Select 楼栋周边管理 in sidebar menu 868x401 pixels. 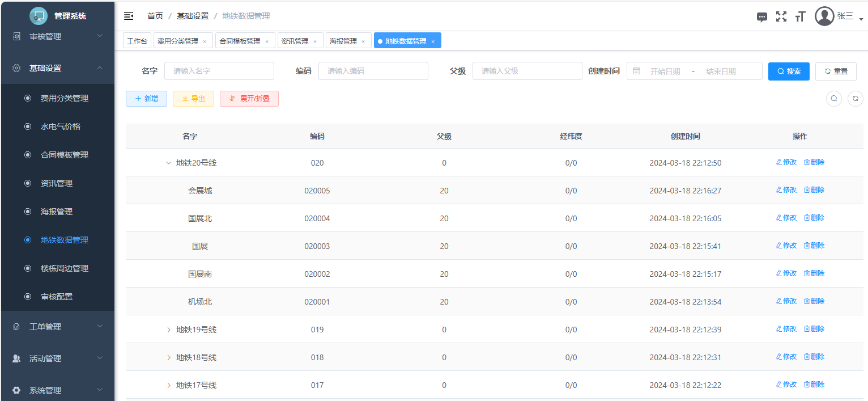point(65,268)
